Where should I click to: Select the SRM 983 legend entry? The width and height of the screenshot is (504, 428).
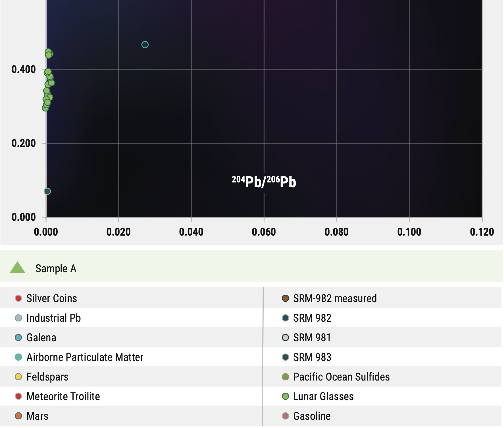[x=312, y=357]
